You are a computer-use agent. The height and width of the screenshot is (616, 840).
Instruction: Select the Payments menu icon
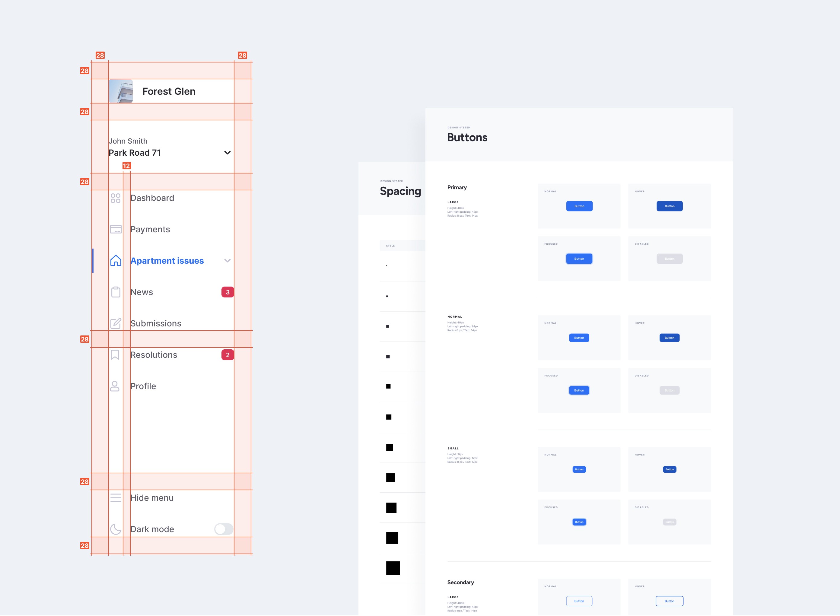coord(116,230)
